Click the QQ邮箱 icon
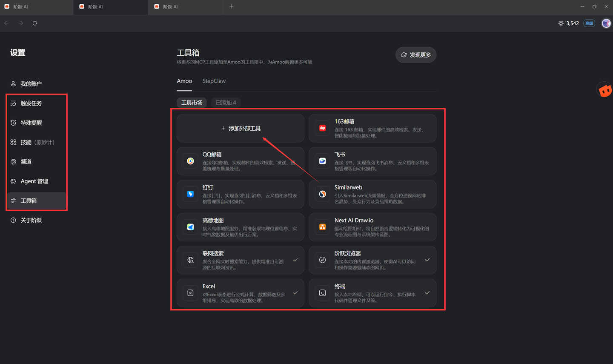The width and height of the screenshot is (613, 364). [x=191, y=161]
